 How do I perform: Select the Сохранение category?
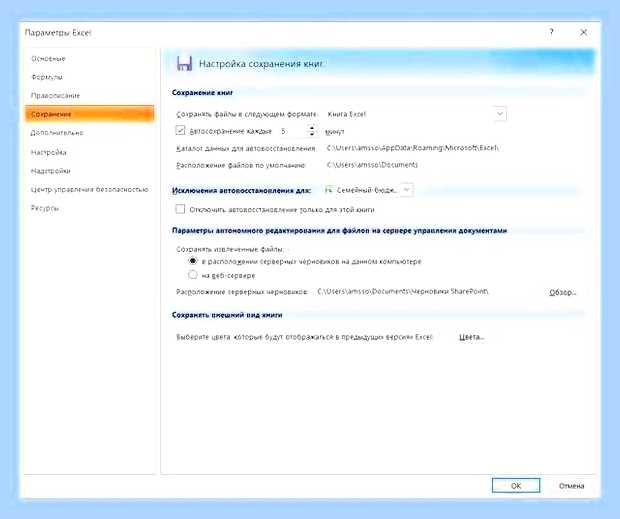click(89, 114)
